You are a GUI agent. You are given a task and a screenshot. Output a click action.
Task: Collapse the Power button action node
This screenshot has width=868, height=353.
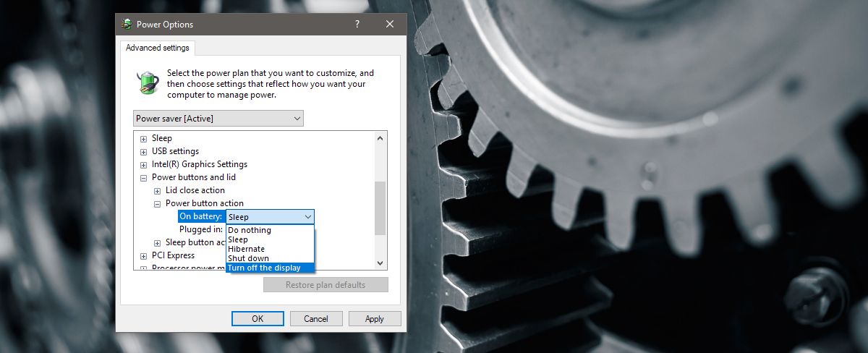pyautogui.click(x=157, y=203)
